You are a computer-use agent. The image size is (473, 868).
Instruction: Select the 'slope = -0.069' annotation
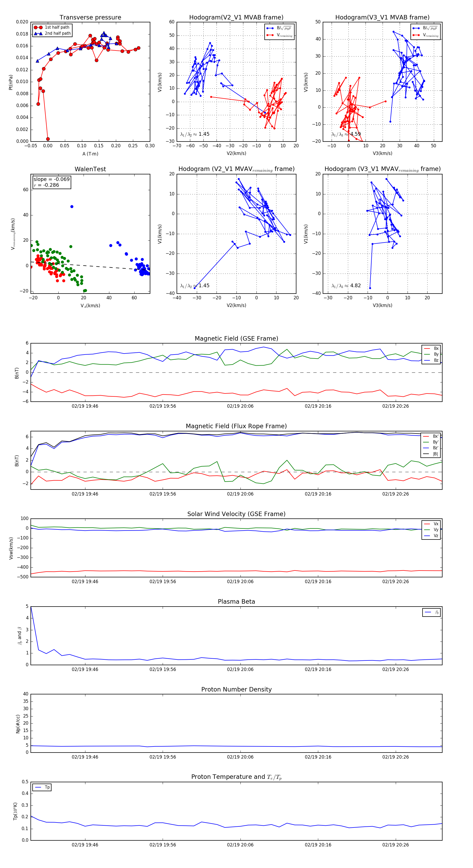[x=52, y=179]
